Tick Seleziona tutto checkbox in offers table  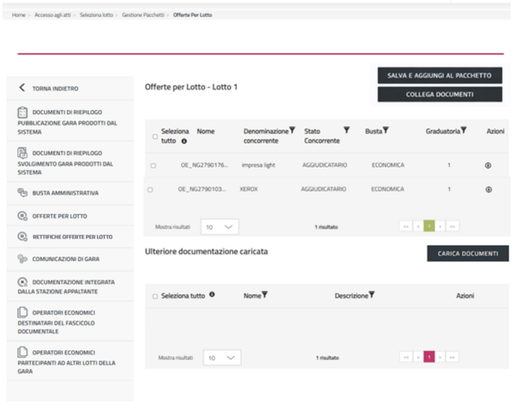coord(155,136)
